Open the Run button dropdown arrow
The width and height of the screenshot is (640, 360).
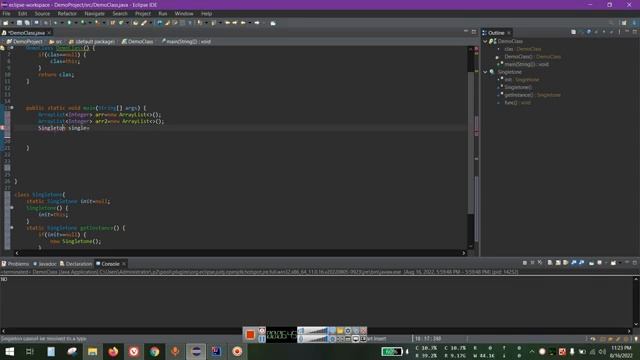point(76,23)
